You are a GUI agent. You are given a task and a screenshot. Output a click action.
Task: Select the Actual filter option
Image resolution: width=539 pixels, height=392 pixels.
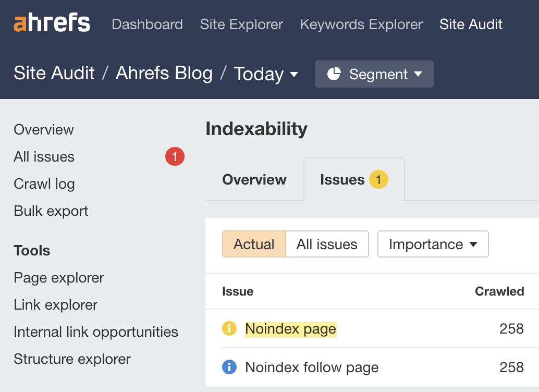click(x=254, y=244)
